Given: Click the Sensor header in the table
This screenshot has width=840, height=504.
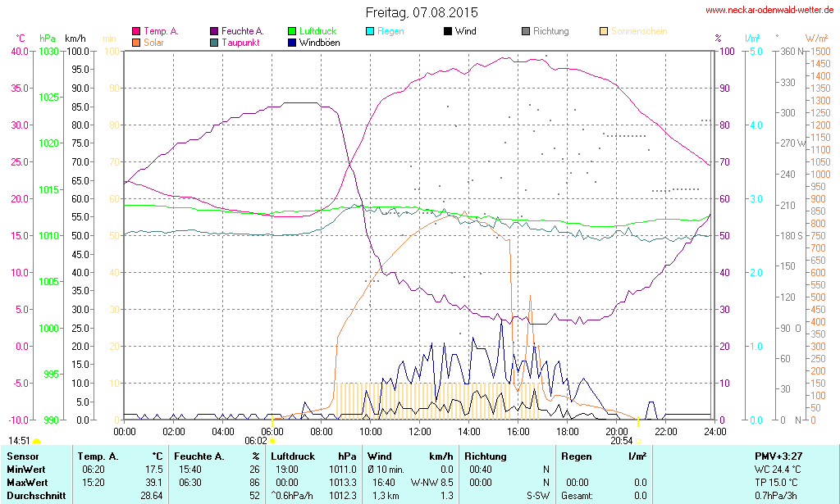Looking at the screenshot, I should [22, 456].
